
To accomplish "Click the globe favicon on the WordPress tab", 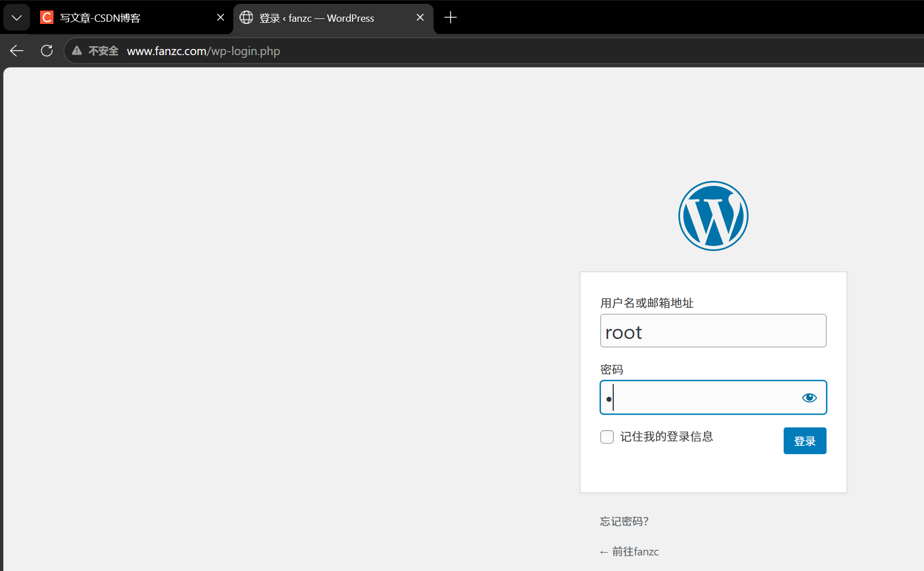I will (x=246, y=18).
